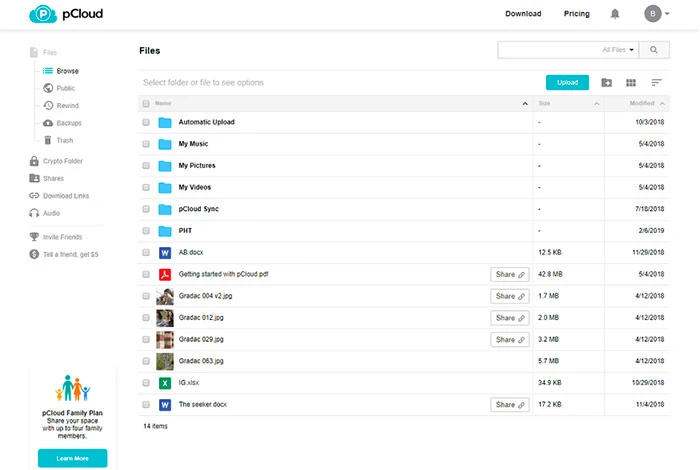This screenshot has width=700, height=470.
Task: Check the box for AB.docx
Action: [x=146, y=253]
